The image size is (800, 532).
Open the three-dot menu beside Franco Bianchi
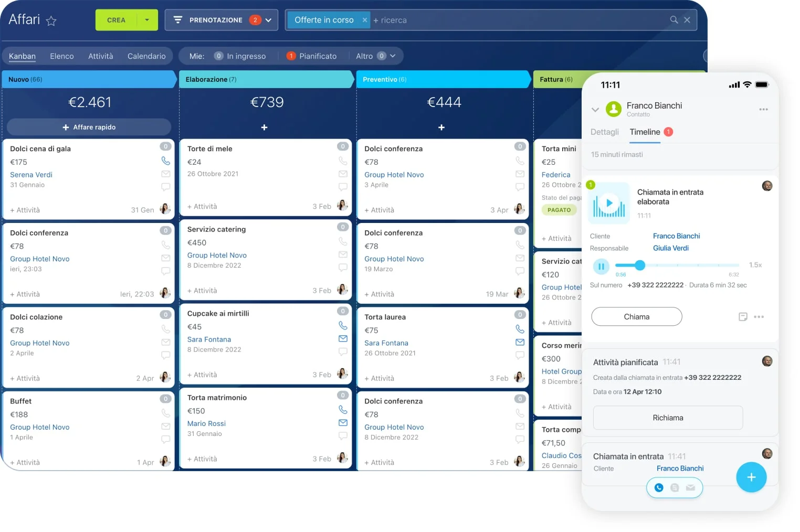pyautogui.click(x=763, y=110)
